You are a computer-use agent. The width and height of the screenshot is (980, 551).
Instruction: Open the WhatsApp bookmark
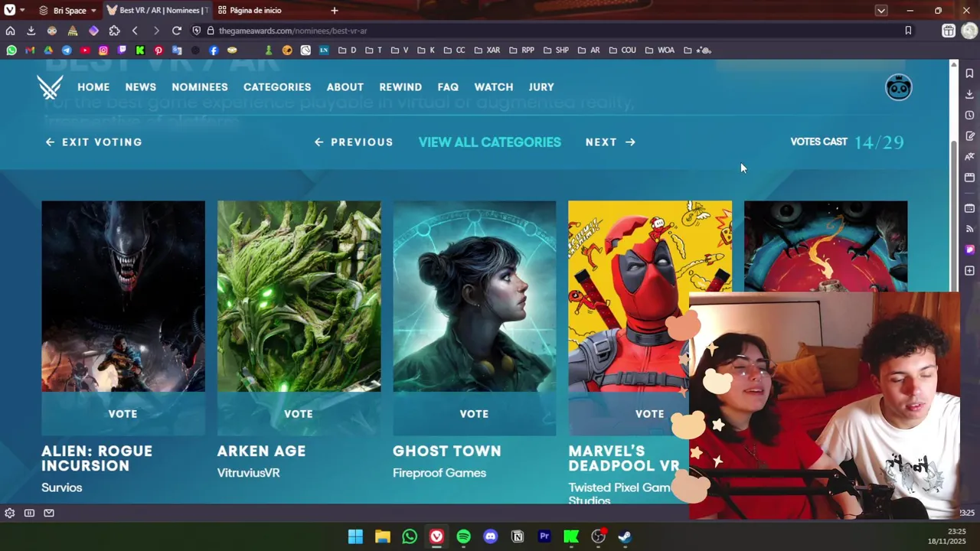point(11,50)
